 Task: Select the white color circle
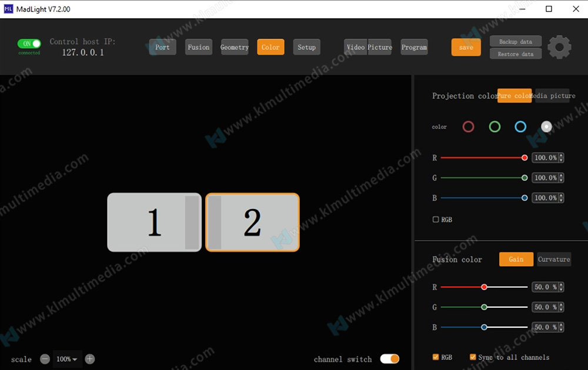coord(546,126)
